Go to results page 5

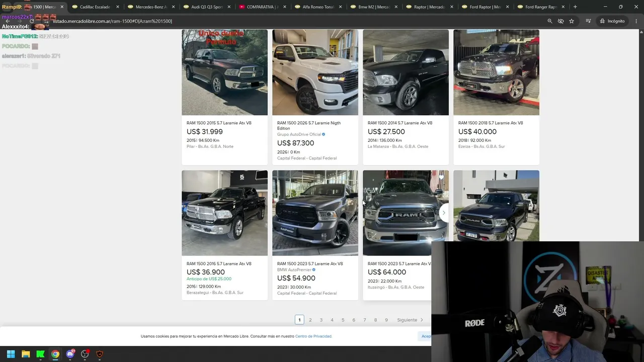[343, 320]
